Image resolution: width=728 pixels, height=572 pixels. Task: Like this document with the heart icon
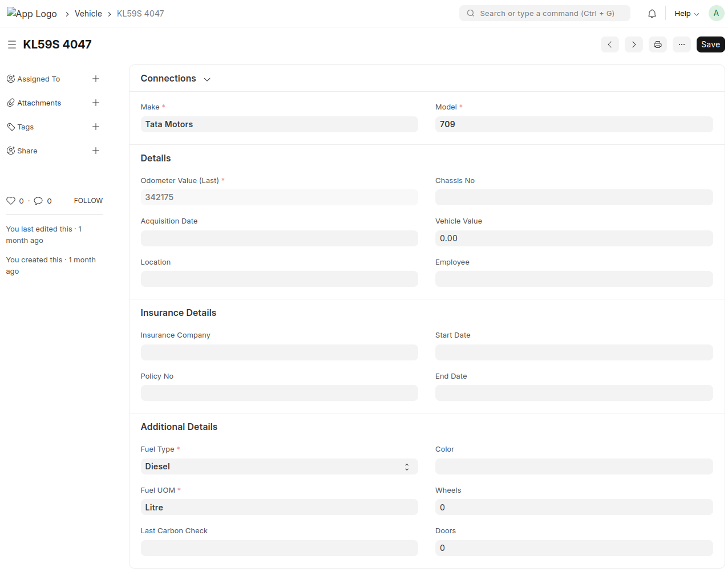tap(11, 201)
